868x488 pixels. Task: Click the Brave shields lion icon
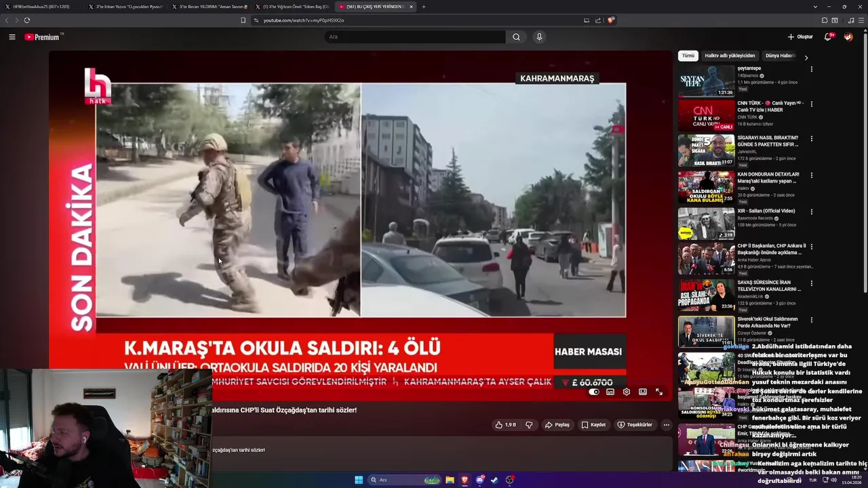[610, 20]
